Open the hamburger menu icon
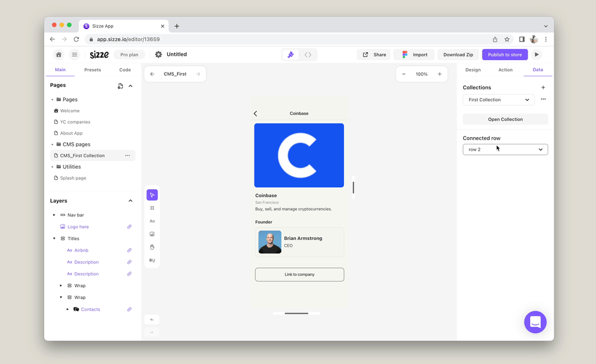Image resolution: width=596 pixels, height=364 pixels. pos(74,55)
